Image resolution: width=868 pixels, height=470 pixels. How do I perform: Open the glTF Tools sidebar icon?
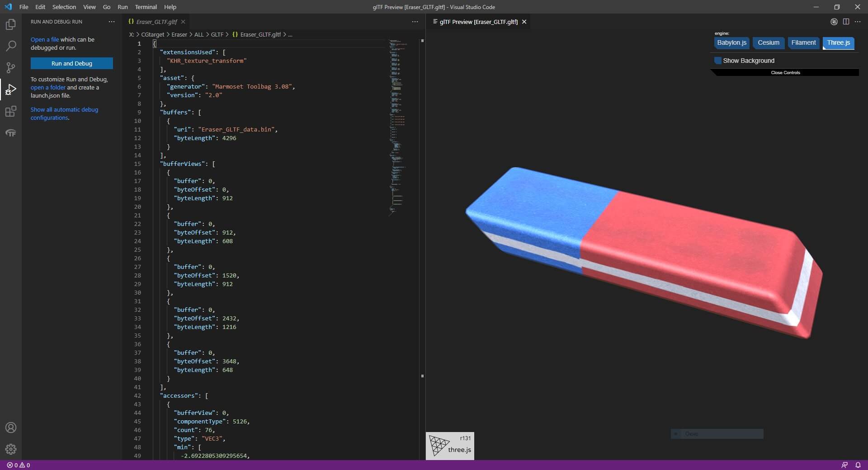click(11, 133)
